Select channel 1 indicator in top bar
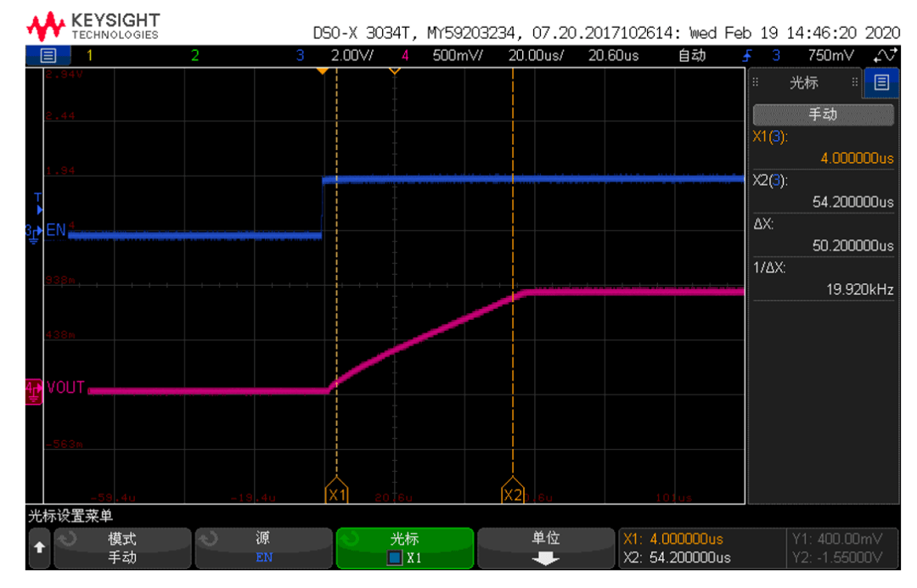Image resolution: width=917 pixels, height=588 pixels. coord(89,55)
